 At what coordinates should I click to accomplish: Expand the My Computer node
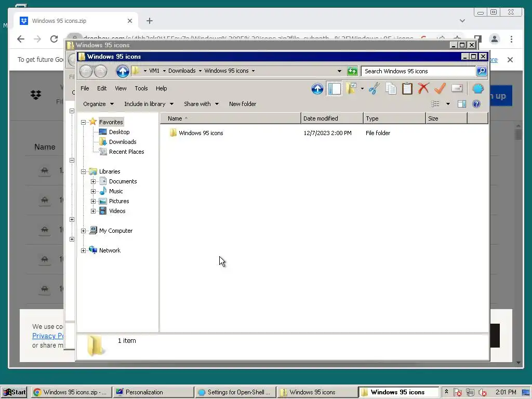pyautogui.click(x=84, y=231)
